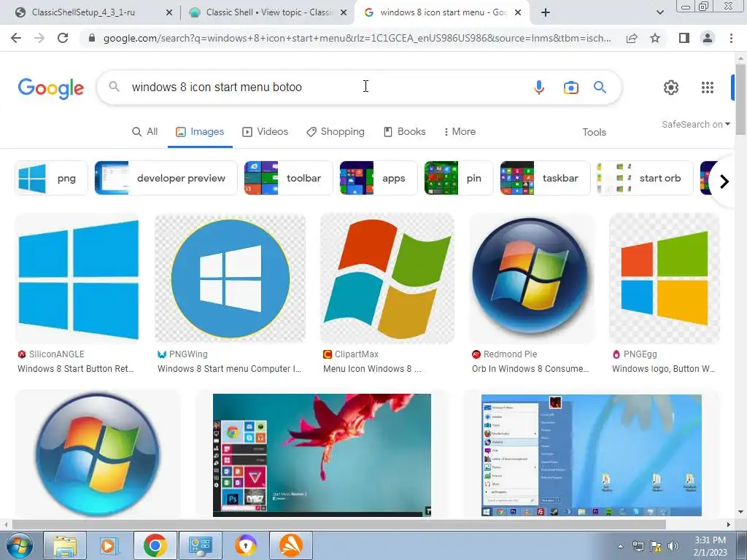Open the Google apps grid

coord(708,87)
